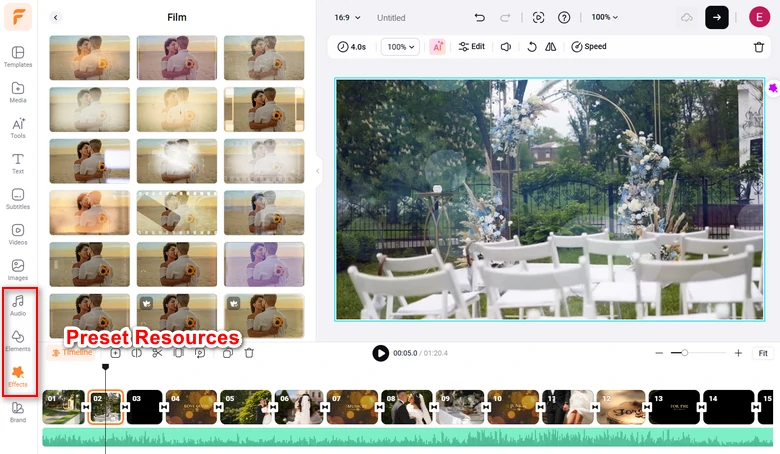
Task: Redo the last action
Action: tap(505, 17)
